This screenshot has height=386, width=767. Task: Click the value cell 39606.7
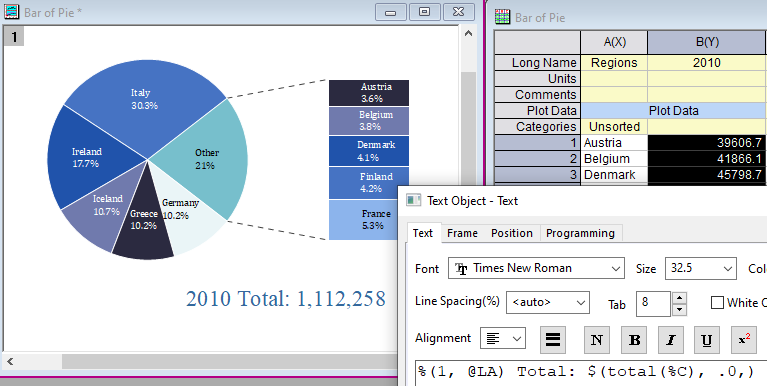tap(706, 143)
